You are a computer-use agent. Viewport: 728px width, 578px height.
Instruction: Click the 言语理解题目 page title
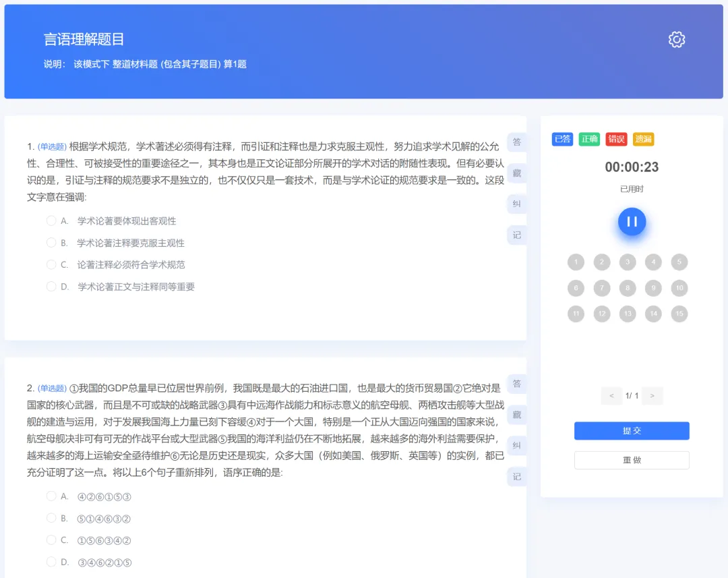tap(84, 40)
